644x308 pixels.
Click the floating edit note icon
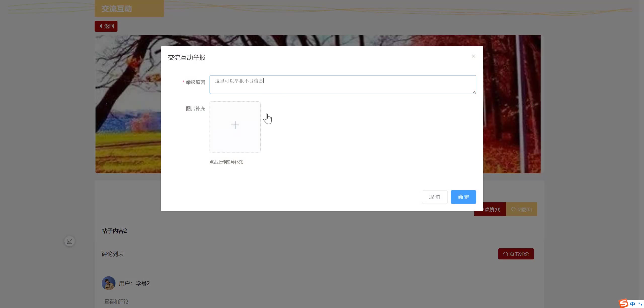pyautogui.click(x=70, y=241)
